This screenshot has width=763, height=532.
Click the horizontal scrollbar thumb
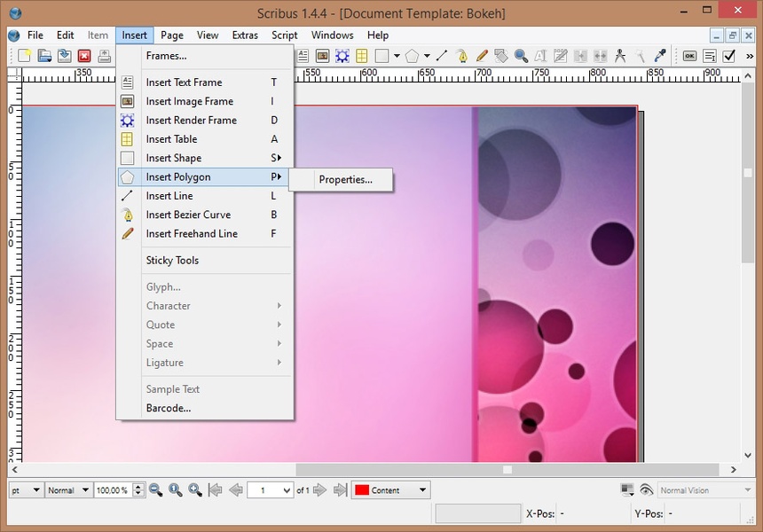[507, 469]
